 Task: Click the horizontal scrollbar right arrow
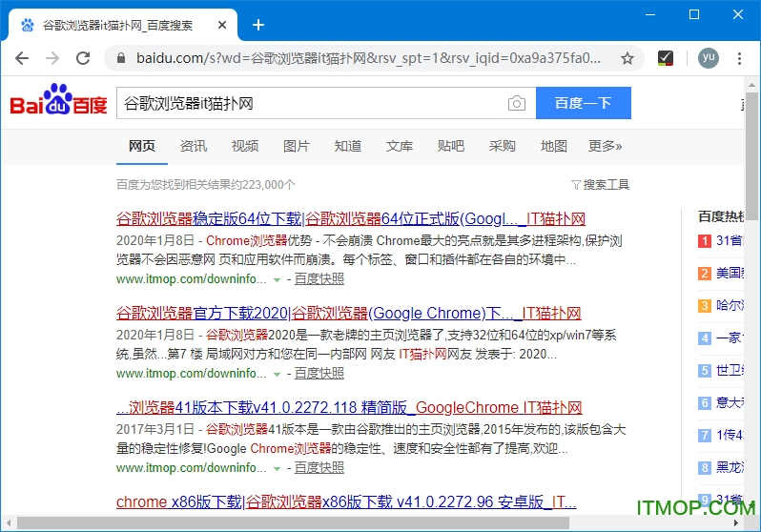tap(736, 522)
